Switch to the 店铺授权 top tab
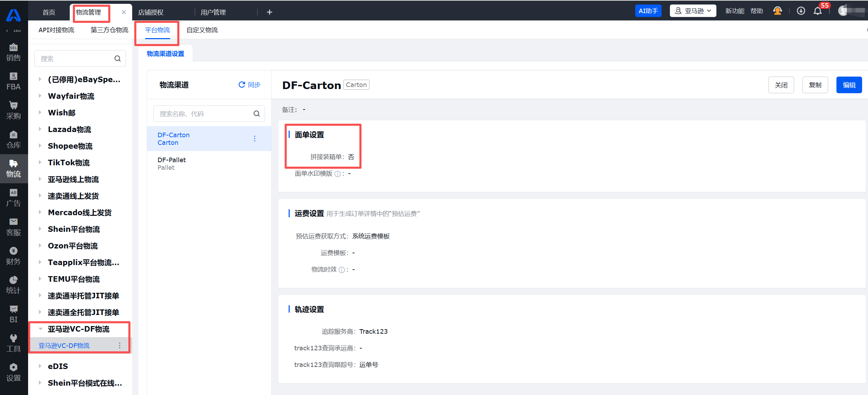Image resolution: width=868 pixels, height=395 pixels. (151, 12)
